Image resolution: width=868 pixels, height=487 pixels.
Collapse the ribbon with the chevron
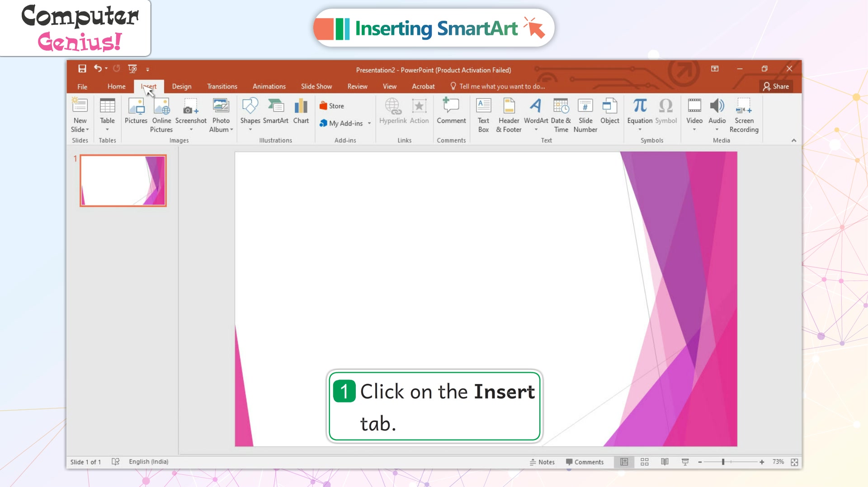[794, 140]
